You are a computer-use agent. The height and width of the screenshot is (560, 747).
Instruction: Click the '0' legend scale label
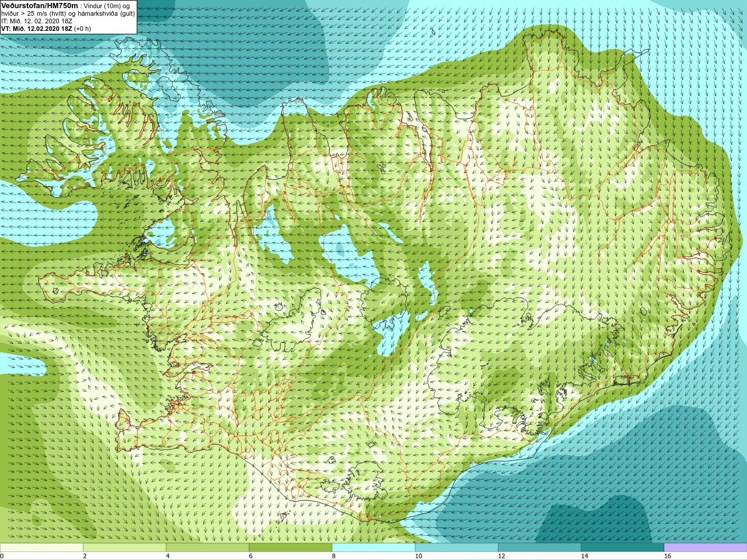point(2,556)
